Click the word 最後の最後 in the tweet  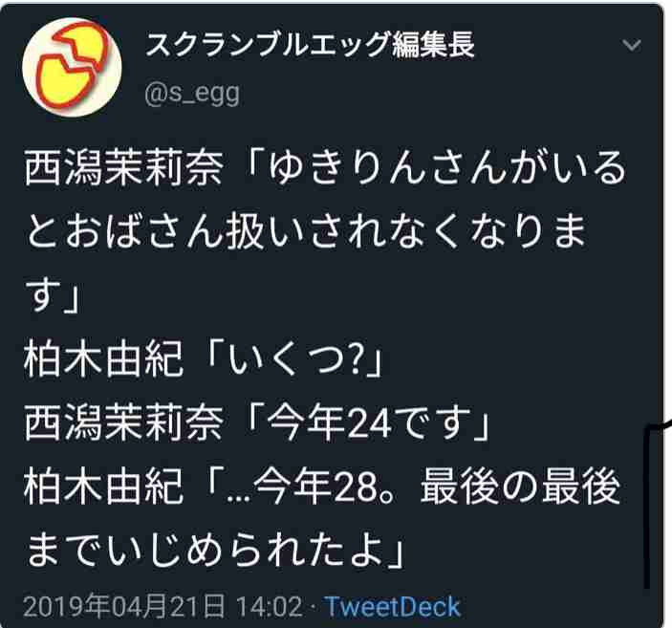pyautogui.click(x=519, y=487)
